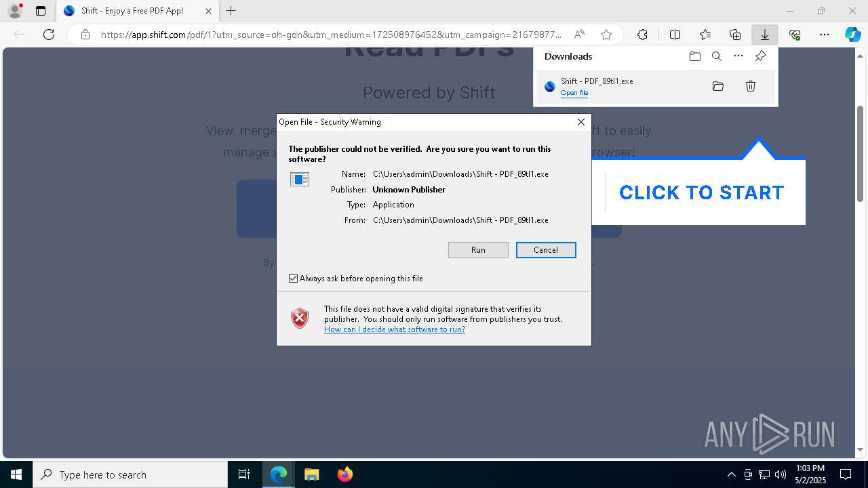The height and width of the screenshot is (488, 868).
Task: Delete the Shift PDF download
Action: coord(751,86)
